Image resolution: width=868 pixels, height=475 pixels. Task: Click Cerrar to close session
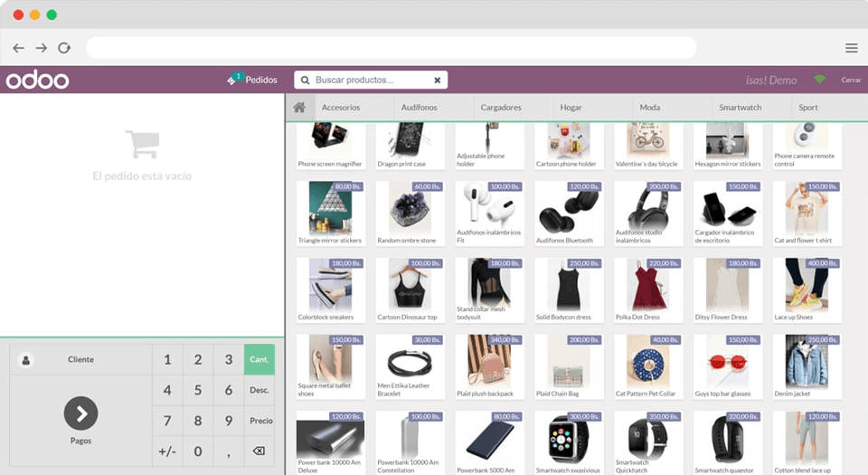tap(851, 81)
